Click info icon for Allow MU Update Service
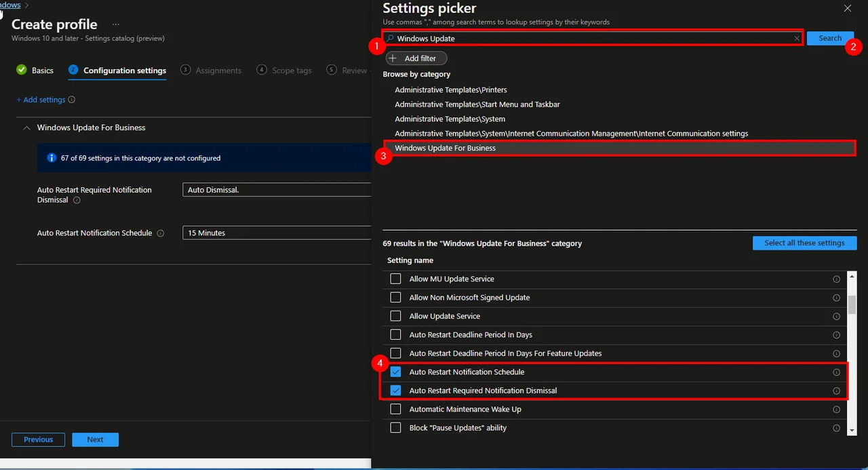Viewport: 868px width, 470px height. point(836,279)
